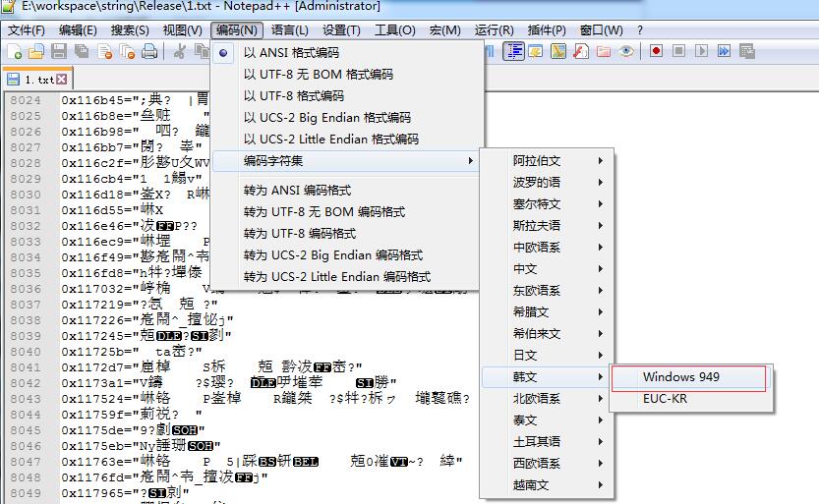Start macro recording with red record icon
The height and width of the screenshot is (504, 819).
click(655, 51)
